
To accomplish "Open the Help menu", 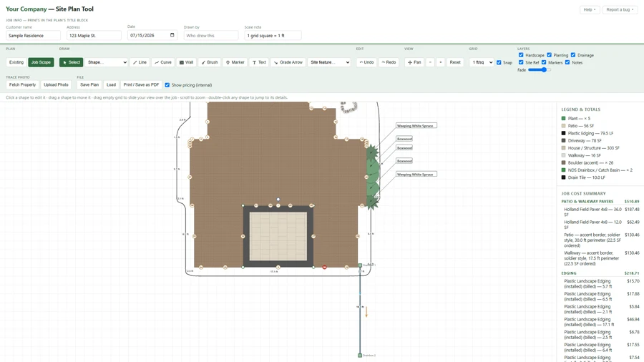I will click(590, 9).
